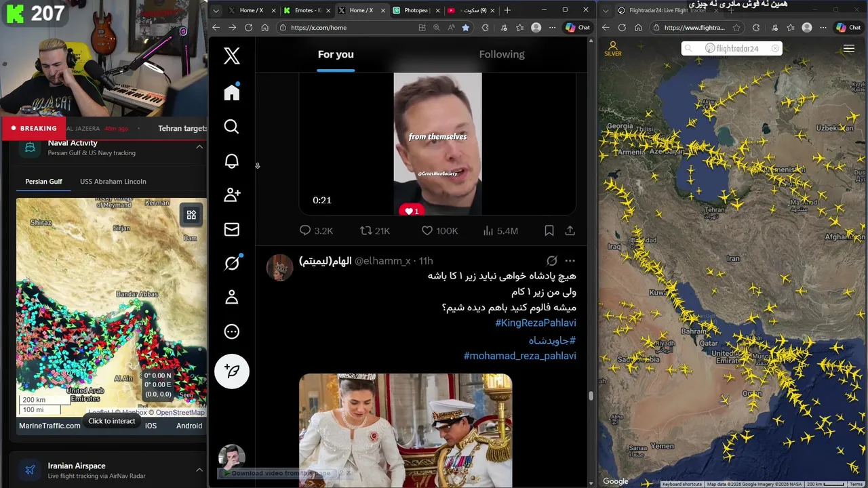Open Grok explain icon on elhamm_x post

pyautogui.click(x=552, y=261)
